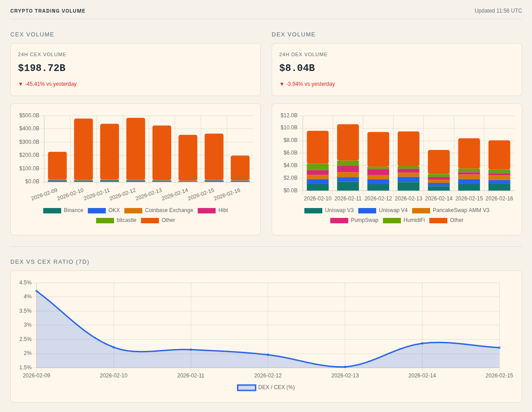Click DEX Other segment for 2026-02-10
This screenshot has height=412, width=532.
pyautogui.click(x=318, y=147)
